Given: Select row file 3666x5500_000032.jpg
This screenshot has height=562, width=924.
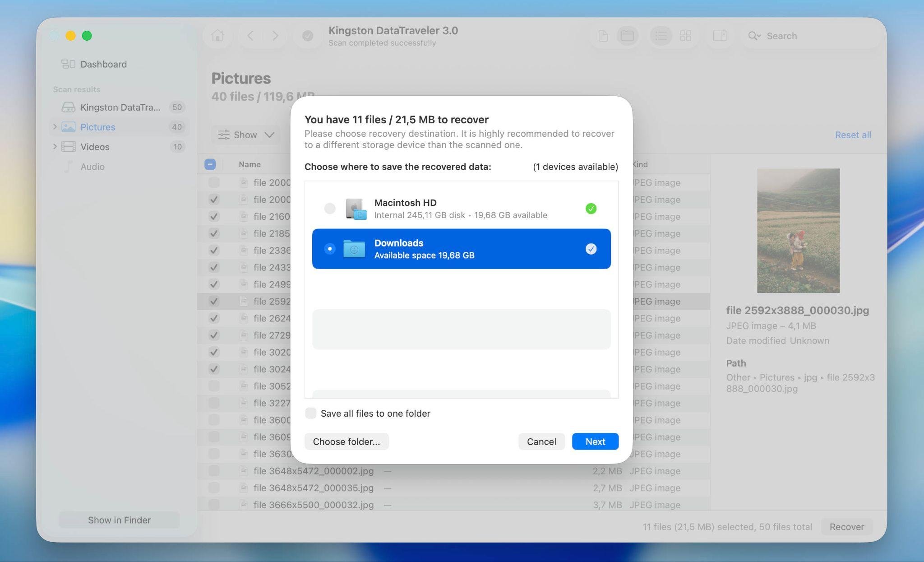Looking at the screenshot, I should click(x=453, y=505).
